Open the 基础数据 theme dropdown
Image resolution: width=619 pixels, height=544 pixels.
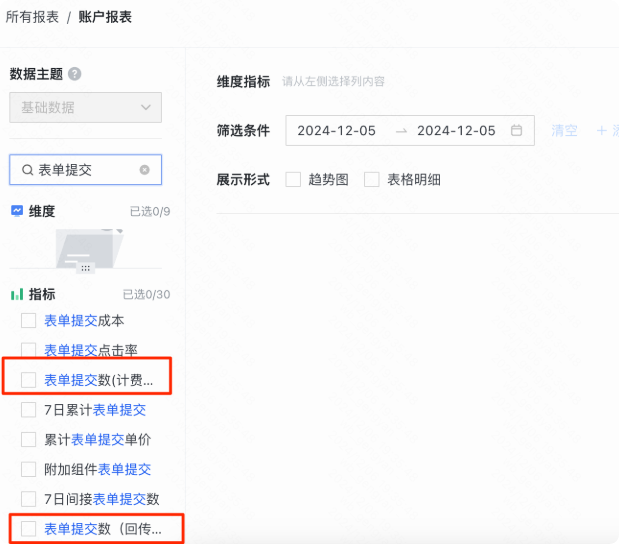(x=85, y=107)
